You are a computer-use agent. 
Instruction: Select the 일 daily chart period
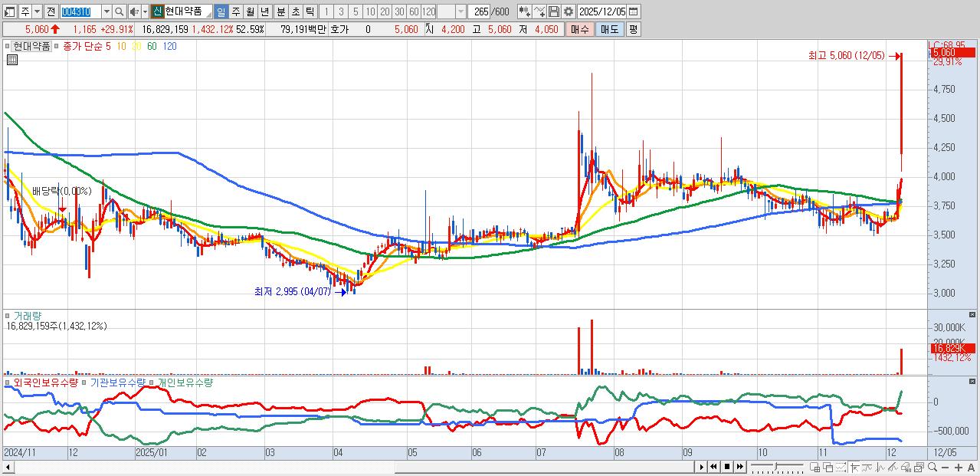pos(221,11)
